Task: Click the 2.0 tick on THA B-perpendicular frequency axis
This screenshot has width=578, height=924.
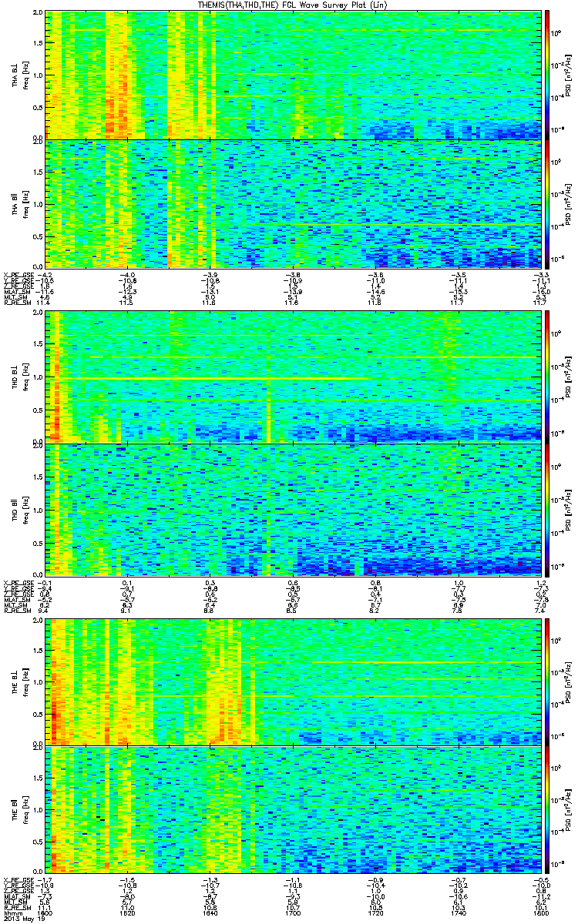Action: click(x=38, y=14)
